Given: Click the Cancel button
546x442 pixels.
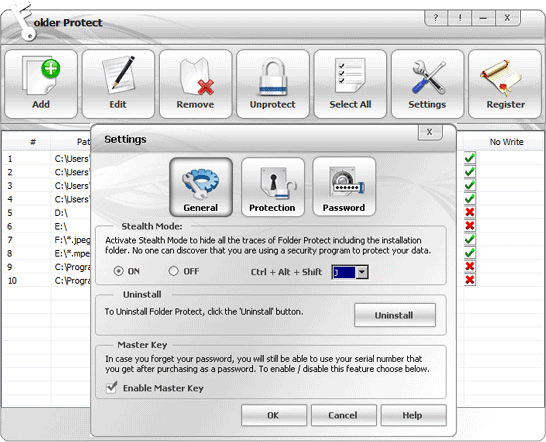Looking at the screenshot, I should pyautogui.click(x=343, y=415).
